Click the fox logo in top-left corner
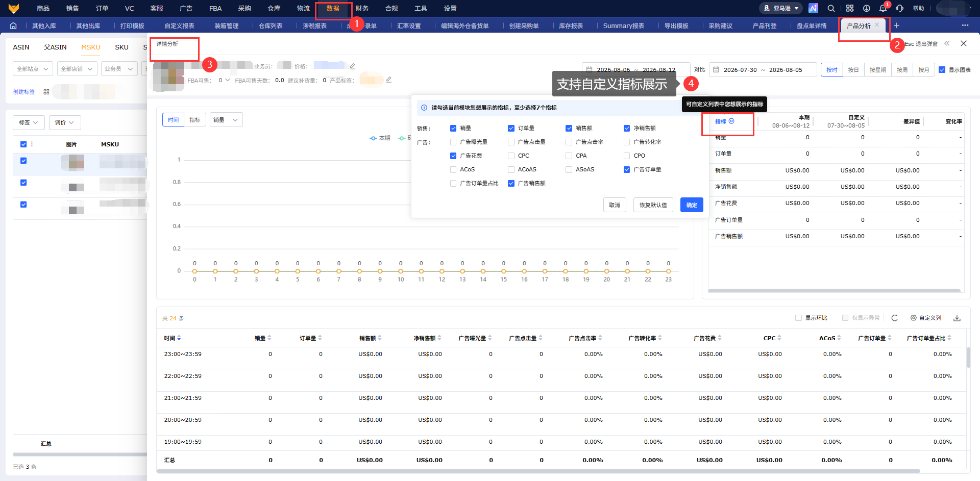Image resolution: width=980 pixels, height=481 pixels. pos(14,8)
